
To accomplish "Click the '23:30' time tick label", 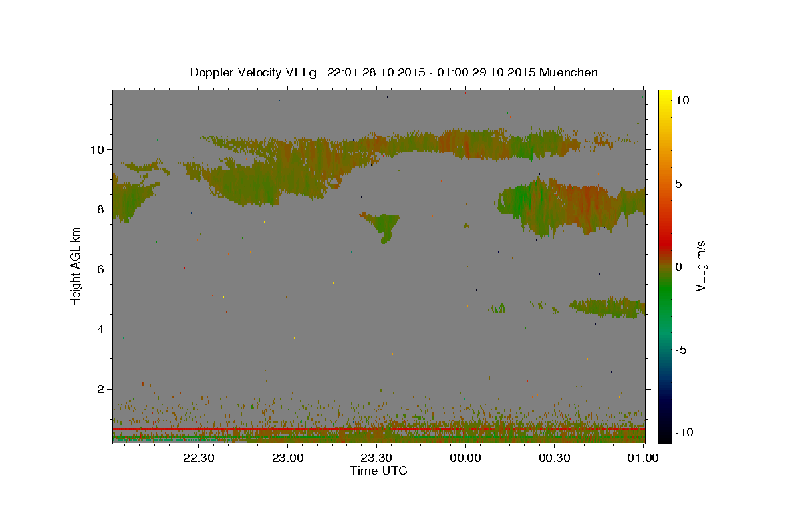I will pyautogui.click(x=376, y=458).
